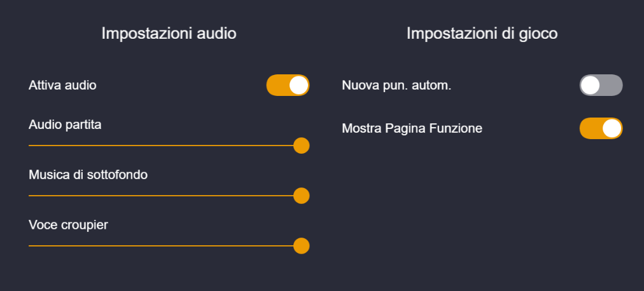Click the middle of Voce croupier track
The height and width of the screenshot is (291, 644).
(165, 245)
